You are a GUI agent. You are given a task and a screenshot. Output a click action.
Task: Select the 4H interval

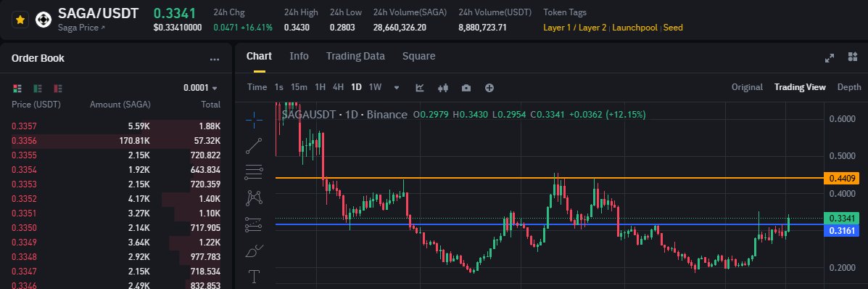pyautogui.click(x=338, y=87)
